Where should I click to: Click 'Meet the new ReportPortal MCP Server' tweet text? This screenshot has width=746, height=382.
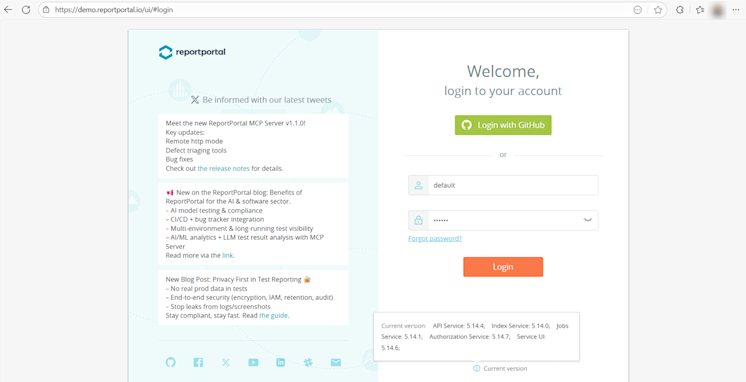coord(236,123)
